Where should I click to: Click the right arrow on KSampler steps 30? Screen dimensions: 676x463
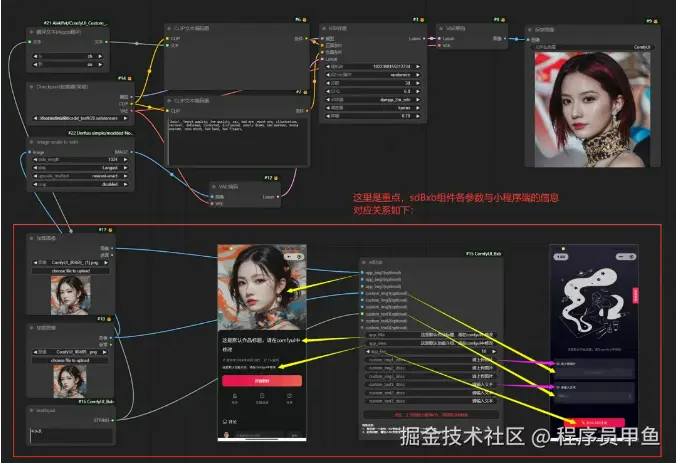pyautogui.click(x=418, y=83)
